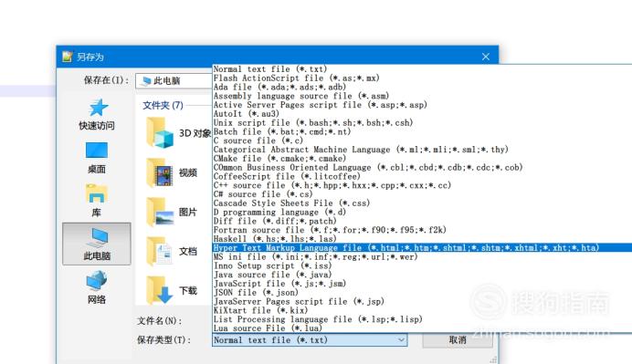Choose Ada file type

(422, 87)
